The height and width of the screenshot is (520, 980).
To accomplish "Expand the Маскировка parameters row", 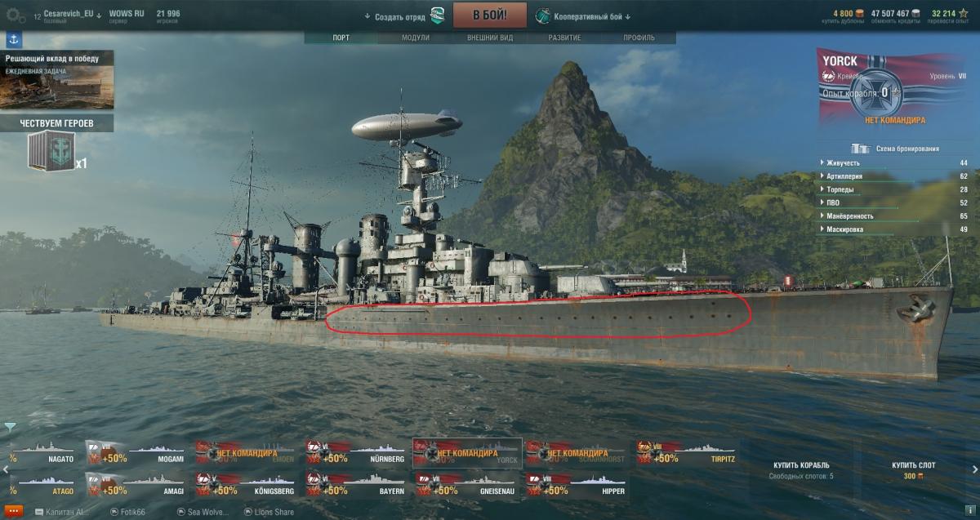I will coord(894,229).
